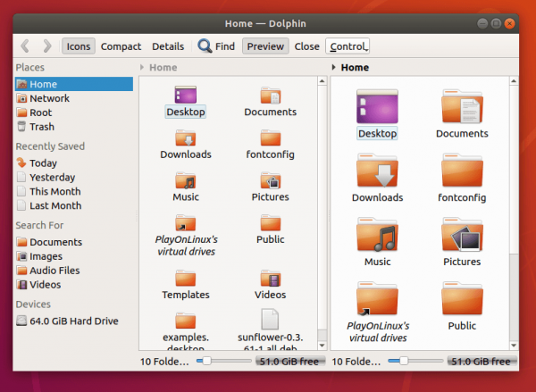Viewport: 536px width, 392px height.
Task: Open the Find search tool
Action: 217,46
